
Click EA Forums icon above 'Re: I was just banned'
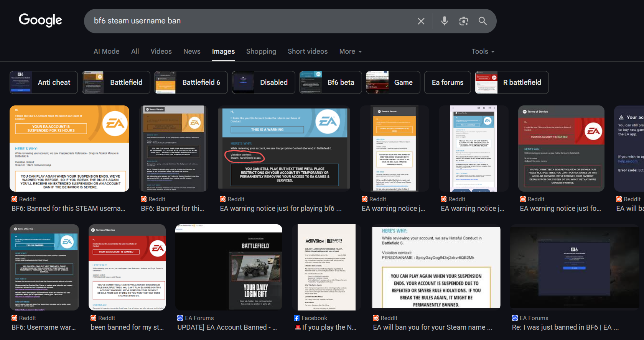click(x=515, y=318)
